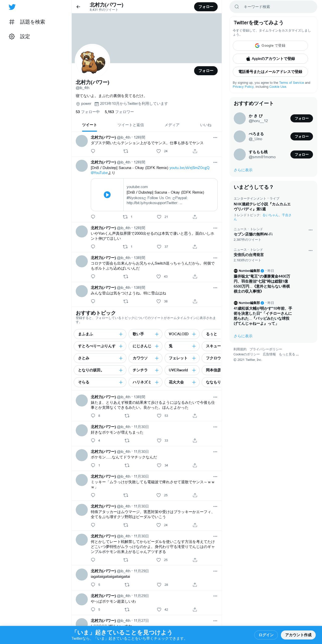Add the フェレット topic
The image size is (322, 644).
[194, 358]
